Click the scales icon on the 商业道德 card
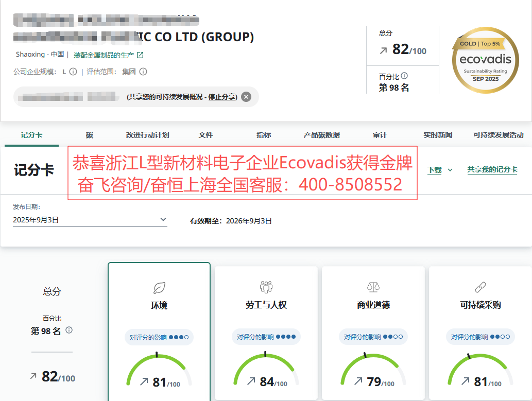This screenshot has width=532, height=401. [x=373, y=287]
